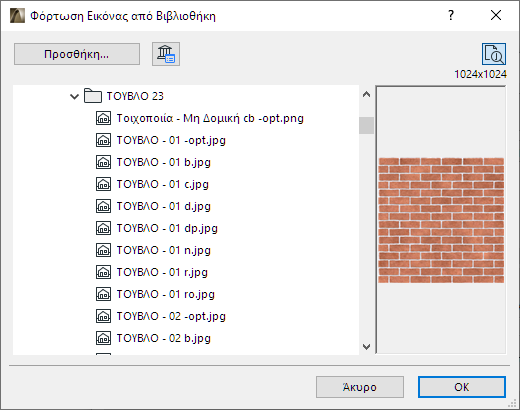The height and width of the screenshot is (410, 520).
Task: Select the ΤΟΥΒΛΟ 23 folder icon
Action: (93, 96)
